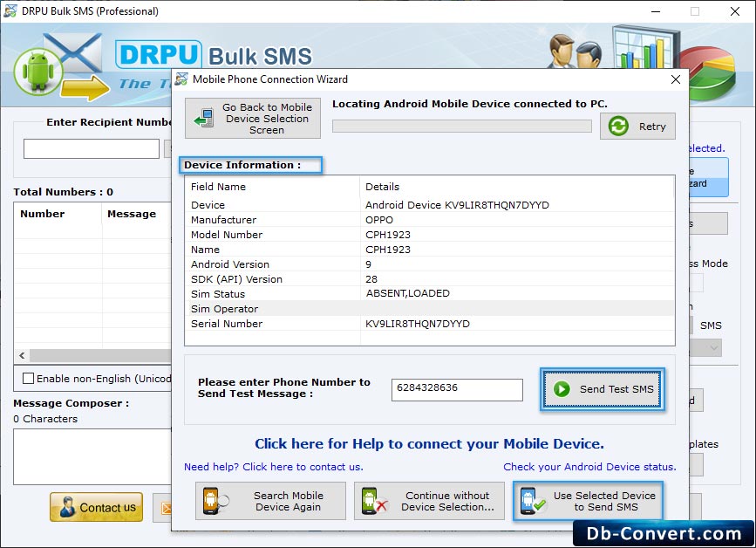
Task: Click the Name row in device table
Action: [429, 250]
